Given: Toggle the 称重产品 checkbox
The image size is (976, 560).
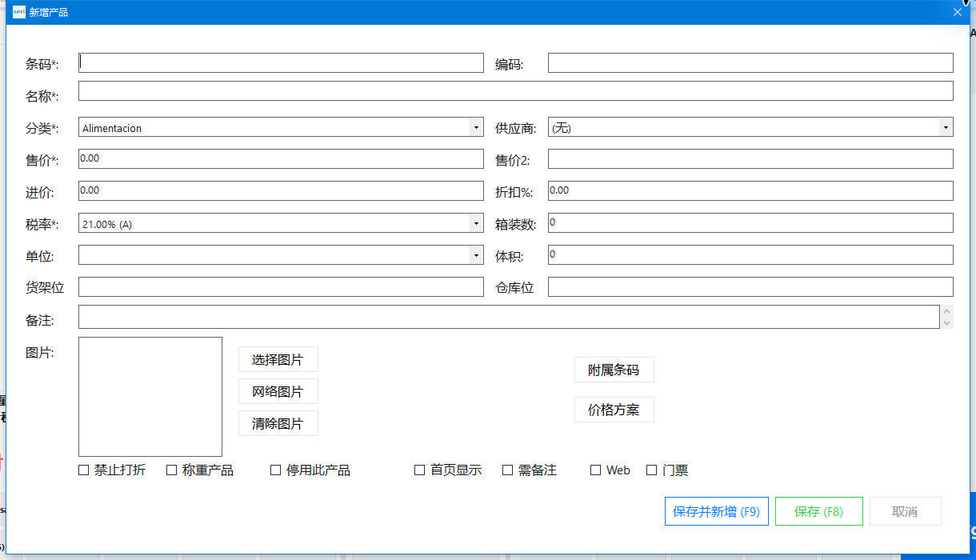Looking at the screenshot, I should pyautogui.click(x=171, y=470).
